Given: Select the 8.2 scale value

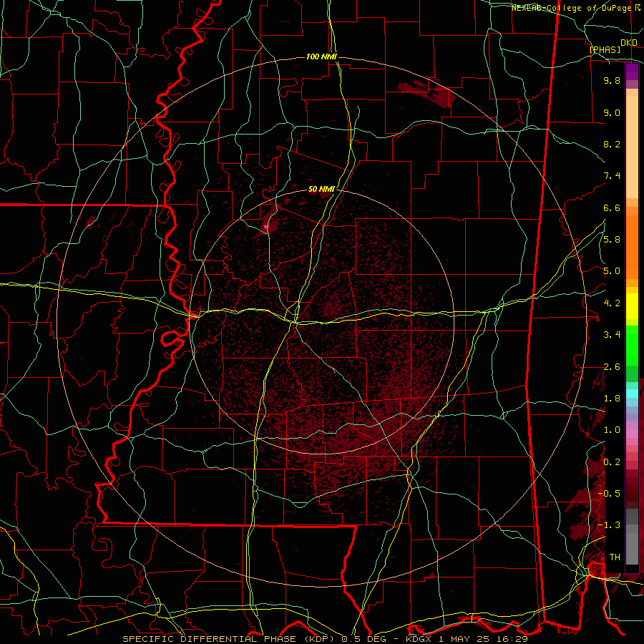Looking at the screenshot, I should point(612,144).
